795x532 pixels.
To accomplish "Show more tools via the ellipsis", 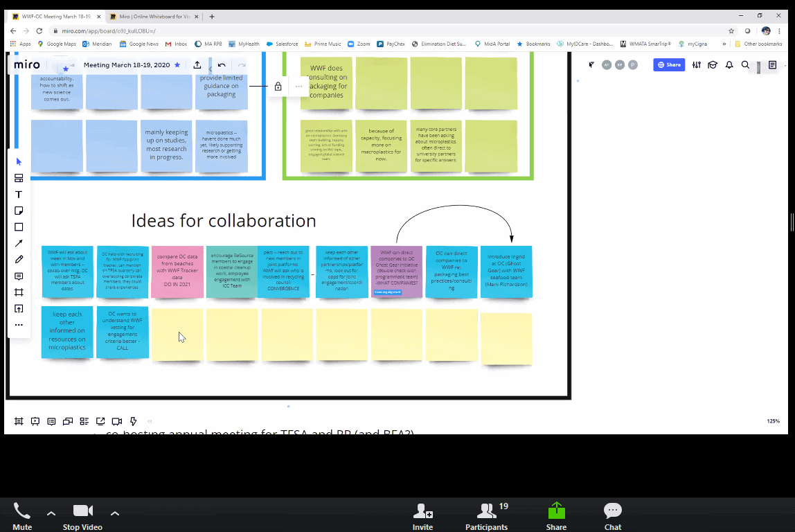I will coord(19,325).
